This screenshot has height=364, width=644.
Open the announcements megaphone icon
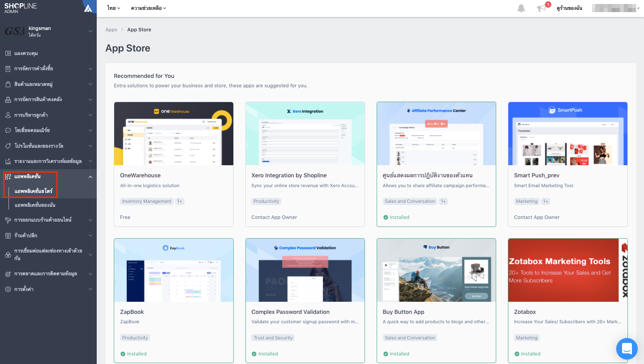541,8
